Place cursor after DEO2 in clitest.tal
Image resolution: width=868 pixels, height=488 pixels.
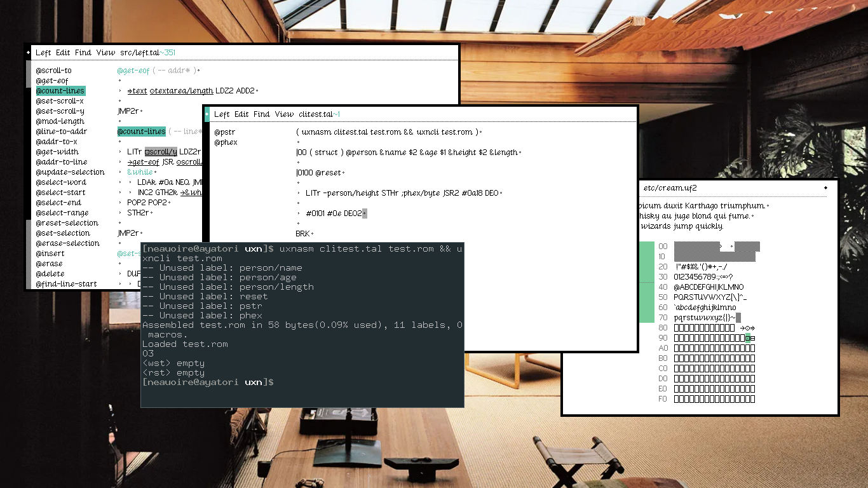coord(365,213)
